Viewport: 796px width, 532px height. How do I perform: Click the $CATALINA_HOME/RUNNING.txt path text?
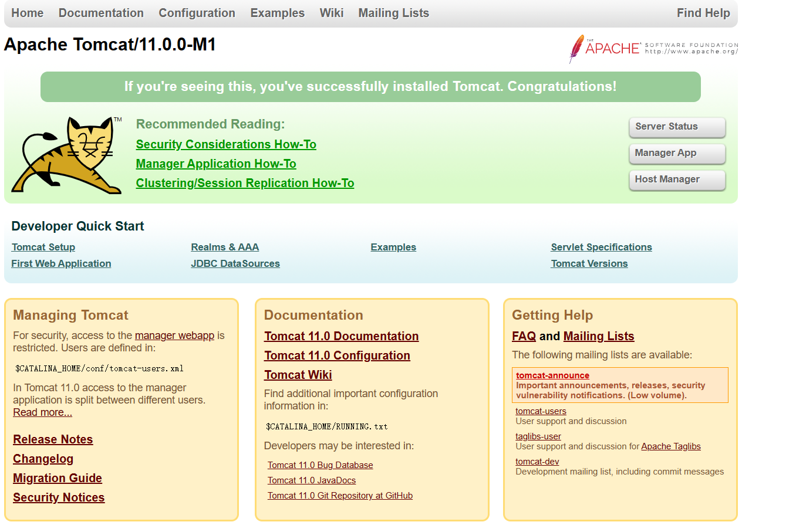(327, 426)
